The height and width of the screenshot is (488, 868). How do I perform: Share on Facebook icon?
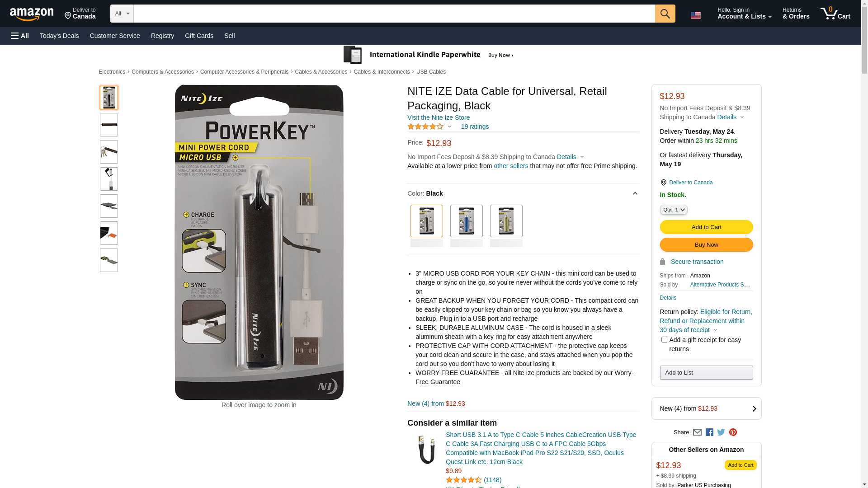pyautogui.click(x=709, y=432)
